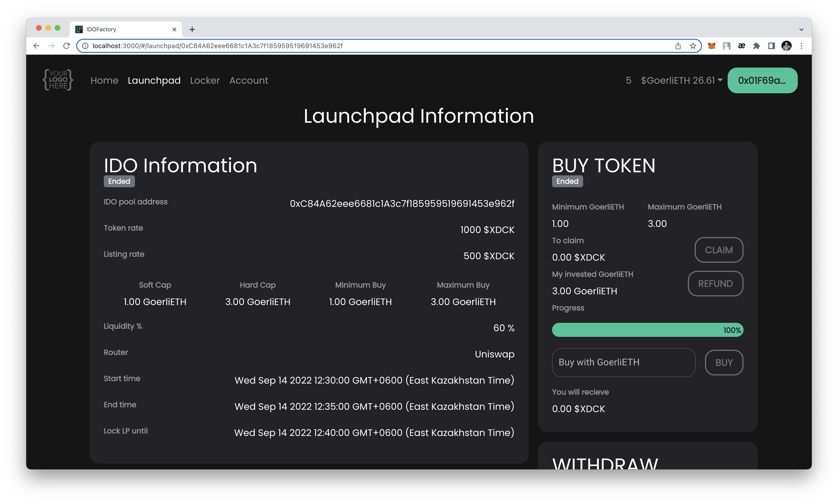This screenshot has height=504, width=838.
Task: Open Chrome three-dot menu
Action: 801,46
